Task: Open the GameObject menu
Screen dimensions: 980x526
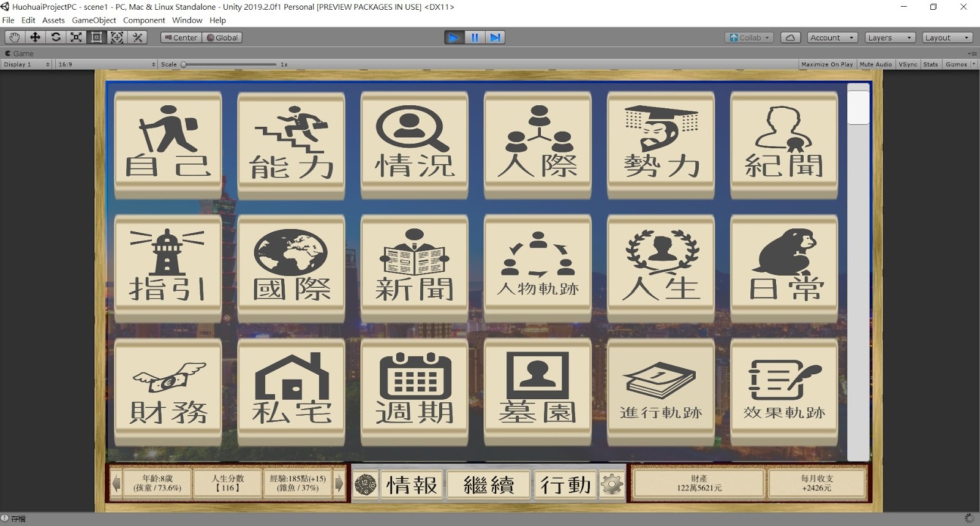Action: tap(94, 20)
